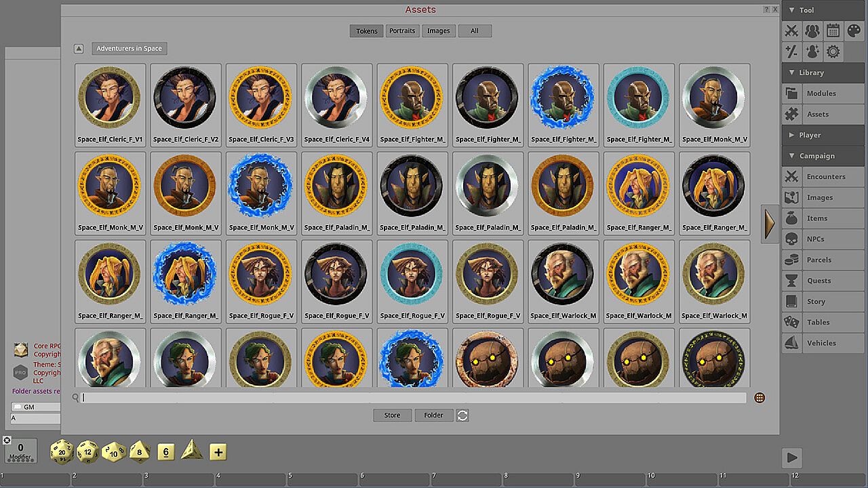Expand the sidebar play arrow button

pos(792,457)
